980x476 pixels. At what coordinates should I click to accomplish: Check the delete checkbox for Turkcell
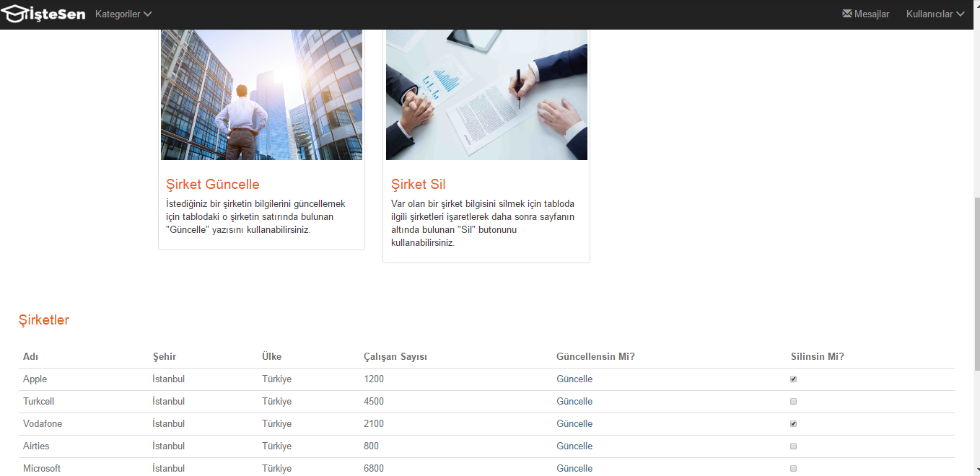[x=793, y=402]
